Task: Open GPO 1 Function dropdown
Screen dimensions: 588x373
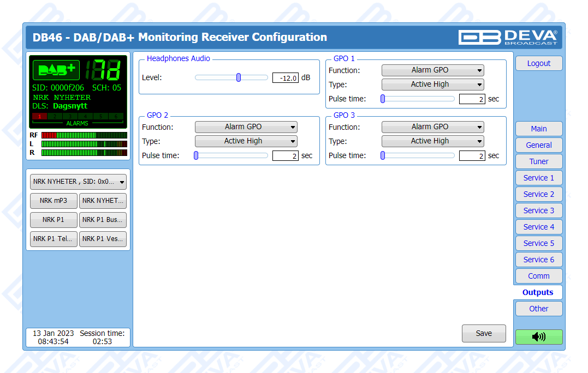Action: click(x=432, y=70)
